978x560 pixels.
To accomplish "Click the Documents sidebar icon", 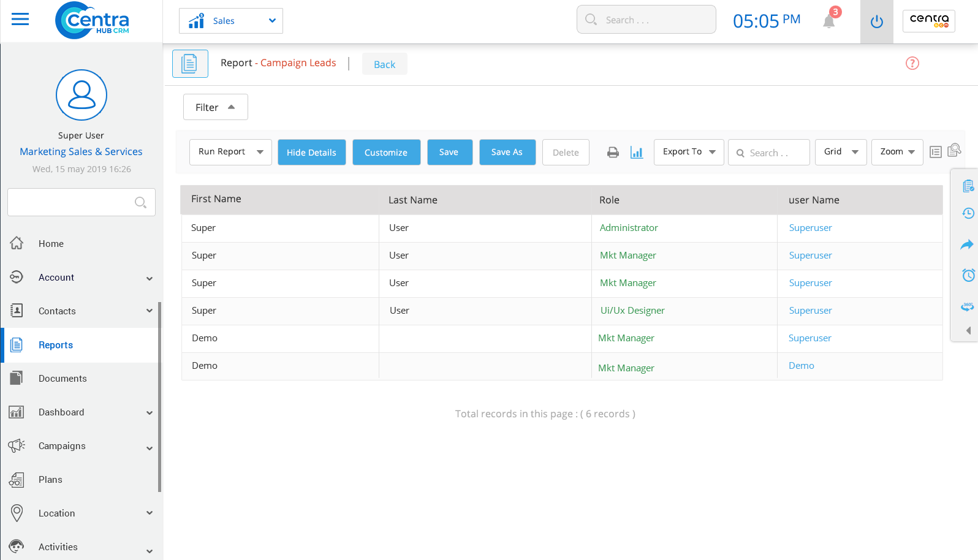I will [17, 378].
